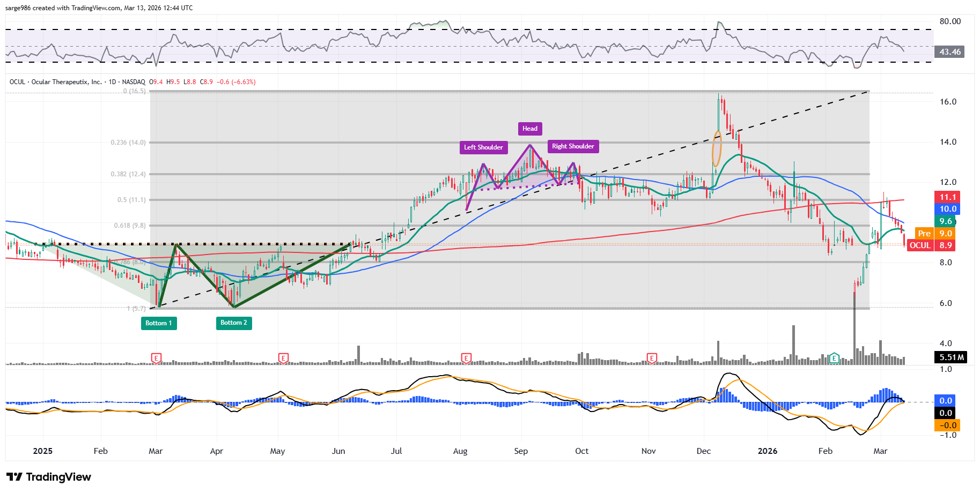Select the earnings marker near November 2025

click(652, 358)
